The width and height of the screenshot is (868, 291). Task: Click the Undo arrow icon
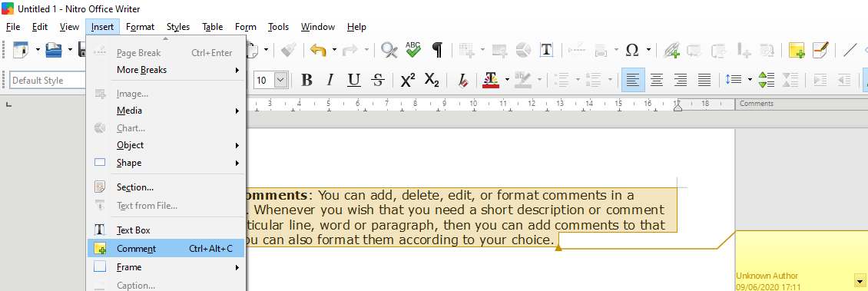click(x=318, y=51)
